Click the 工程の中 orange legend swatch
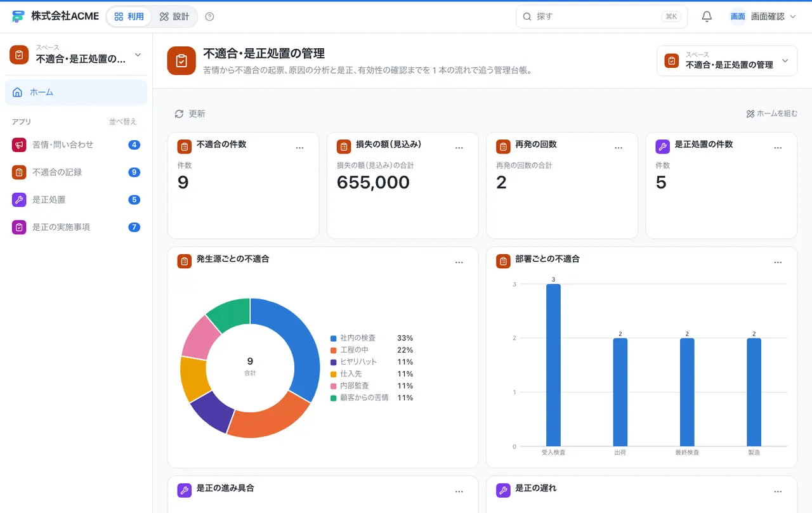This screenshot has height=513, width=812. [333, 350]
